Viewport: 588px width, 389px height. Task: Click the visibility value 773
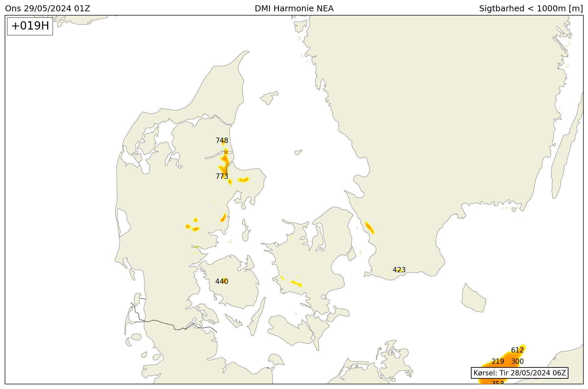point(222,176)
